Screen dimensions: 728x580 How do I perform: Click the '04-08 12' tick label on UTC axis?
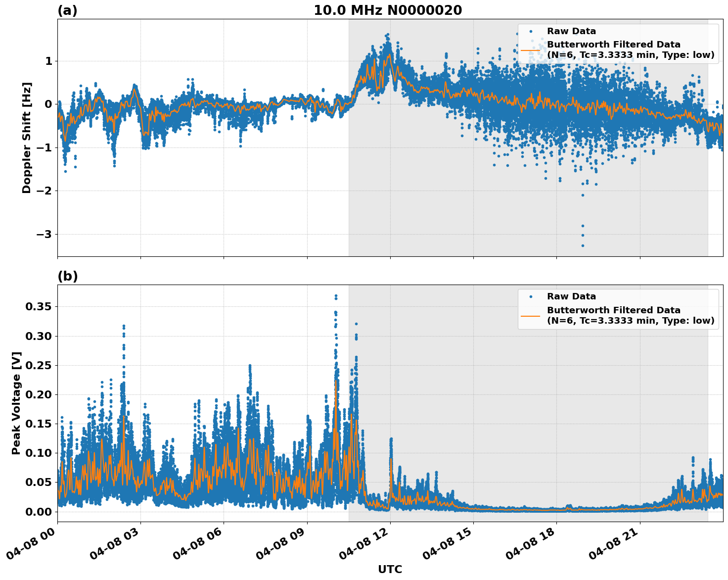pyautogui.click(x=362, y=545)
